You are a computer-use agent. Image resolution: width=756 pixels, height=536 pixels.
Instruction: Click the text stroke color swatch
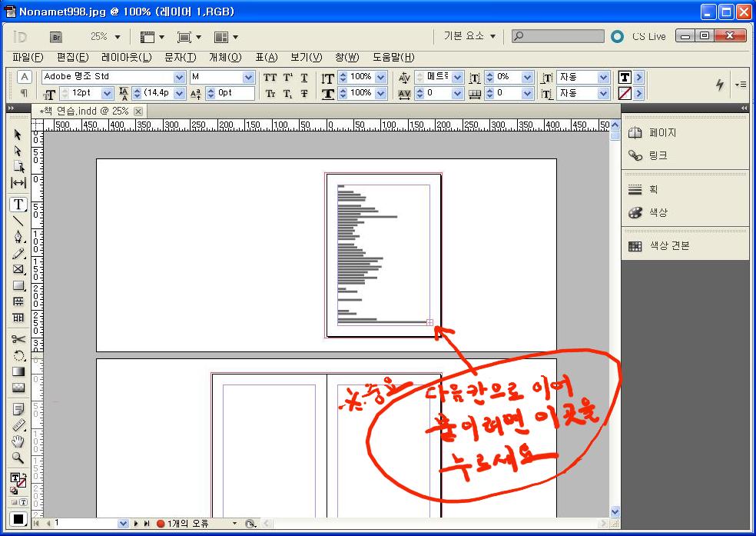(x=625, y=93)
